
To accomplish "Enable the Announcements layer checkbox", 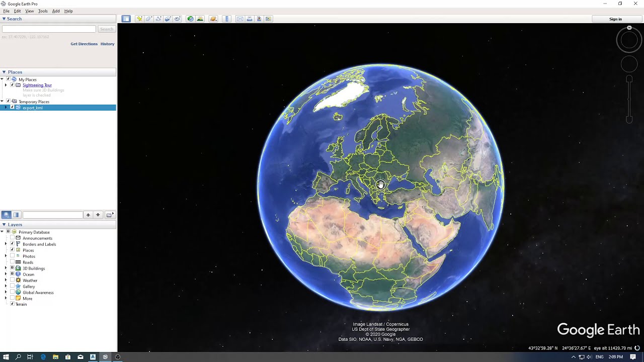I will tap(12, 238).
